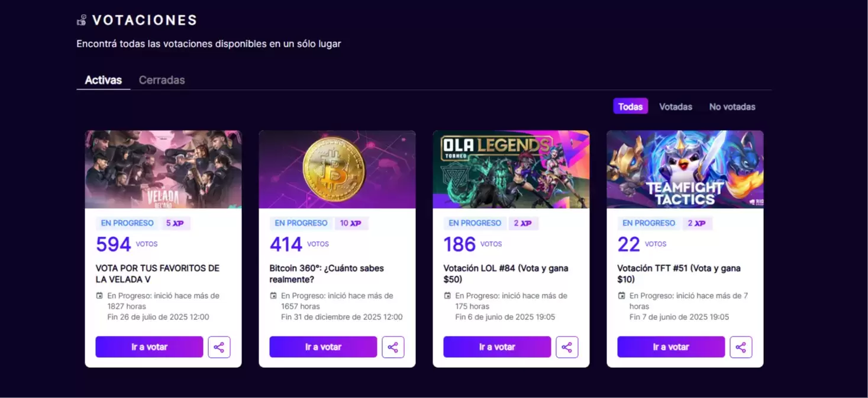
Task: Switch to the Cerradas tab
Action: 162,80
